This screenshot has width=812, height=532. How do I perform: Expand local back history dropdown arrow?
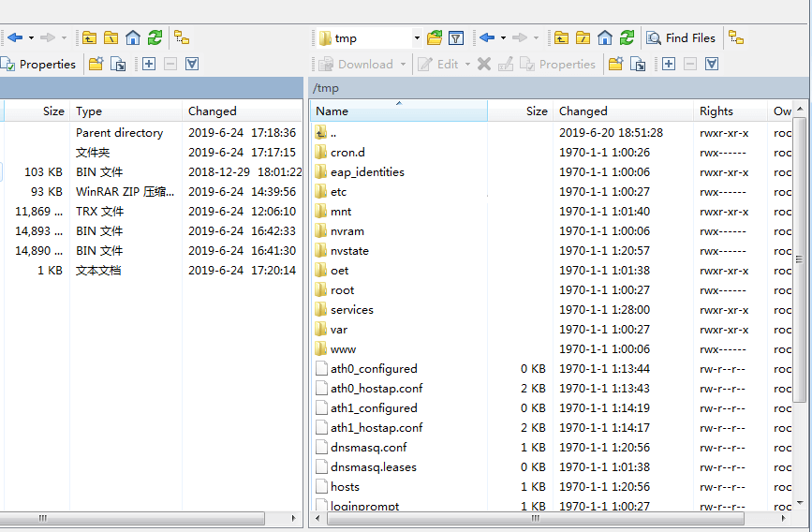pos(31,38)
